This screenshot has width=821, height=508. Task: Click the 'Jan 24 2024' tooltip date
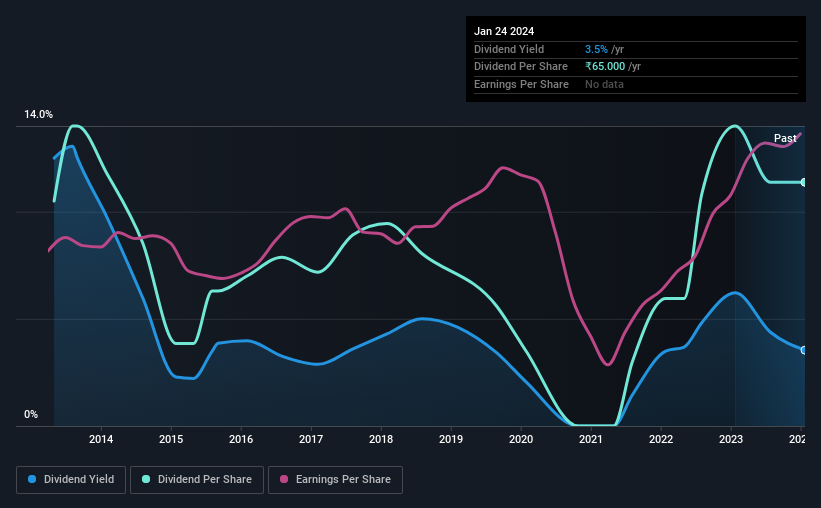point(504,31)
